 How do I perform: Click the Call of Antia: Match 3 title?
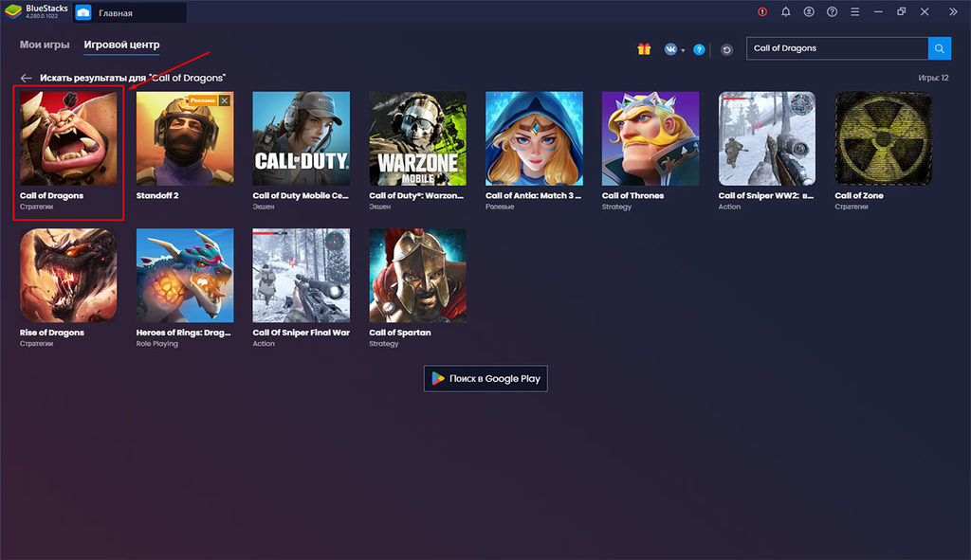click(x=533, y=195)
